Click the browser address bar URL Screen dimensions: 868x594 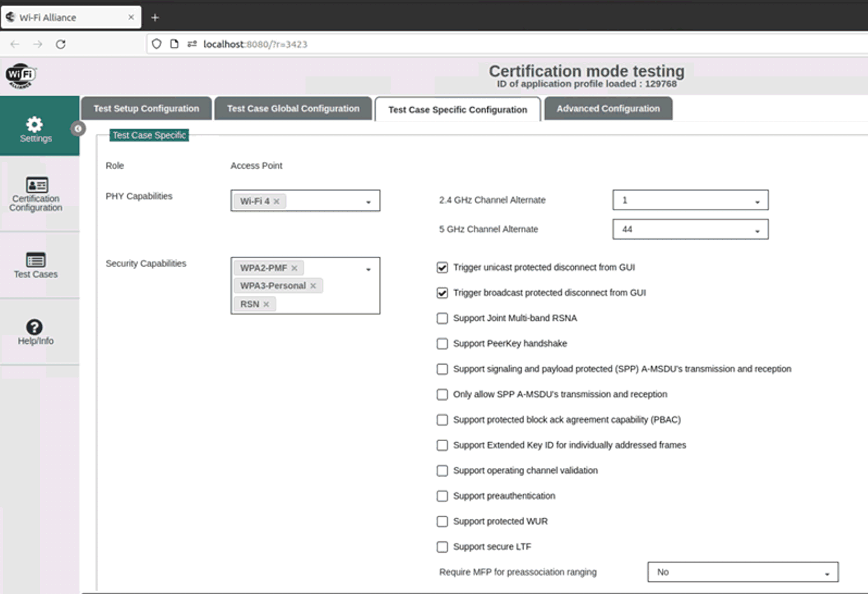pyautogui.click(x=255, y=44)
